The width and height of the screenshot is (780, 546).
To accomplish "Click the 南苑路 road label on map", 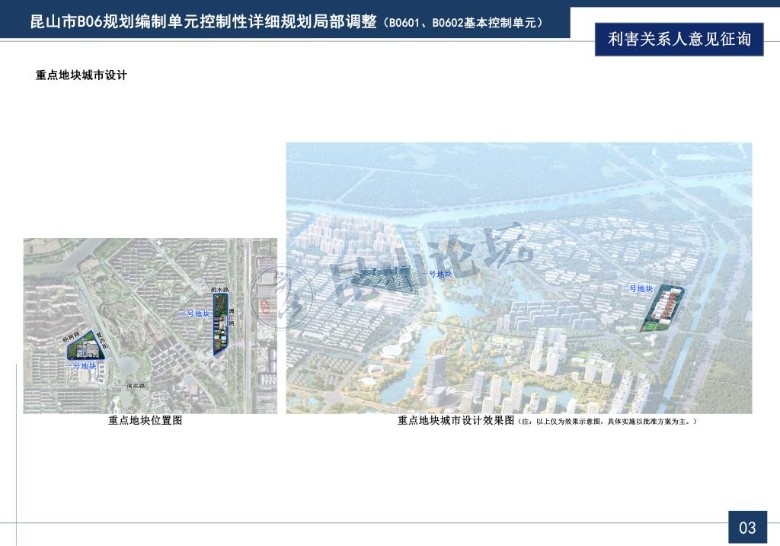I will tap(137, 385).
